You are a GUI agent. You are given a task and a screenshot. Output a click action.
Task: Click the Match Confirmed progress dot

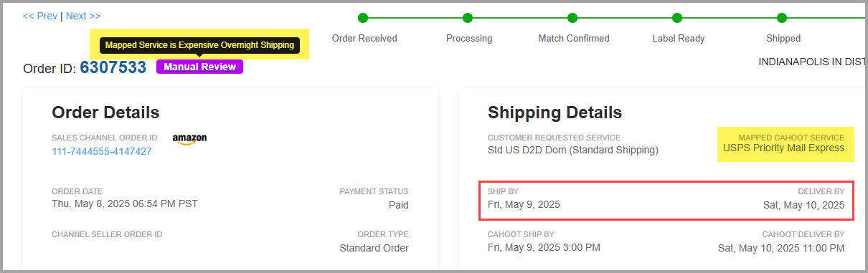[572, 18]
